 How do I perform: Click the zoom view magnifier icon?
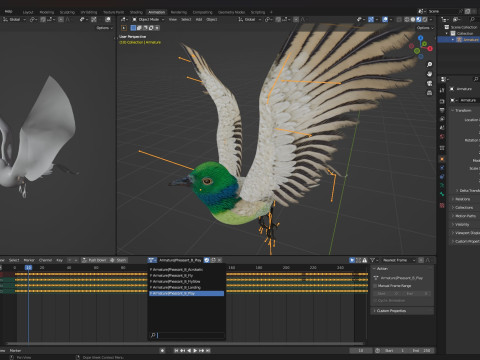pyautogui.click(x=430, y=64)
